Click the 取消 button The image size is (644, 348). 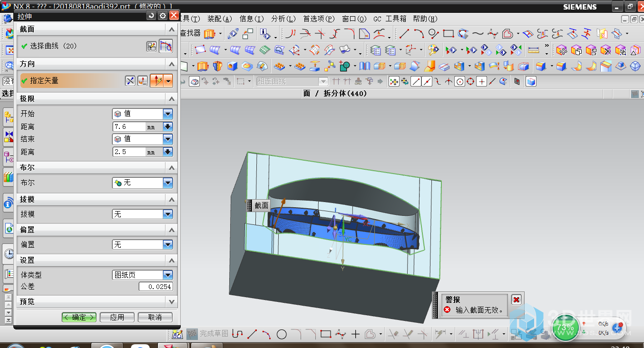(155, 317)
